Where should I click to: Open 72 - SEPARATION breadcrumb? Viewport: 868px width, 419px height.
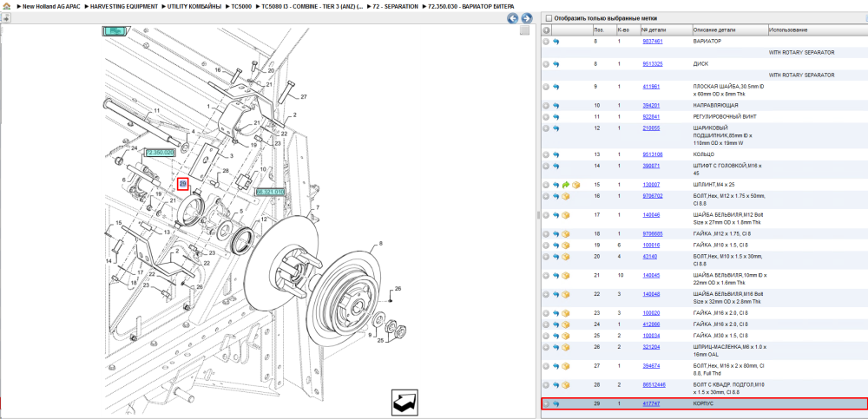pyautogui.click(x=395, y=6)
